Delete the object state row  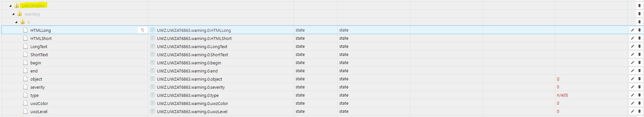pos(639,79)
